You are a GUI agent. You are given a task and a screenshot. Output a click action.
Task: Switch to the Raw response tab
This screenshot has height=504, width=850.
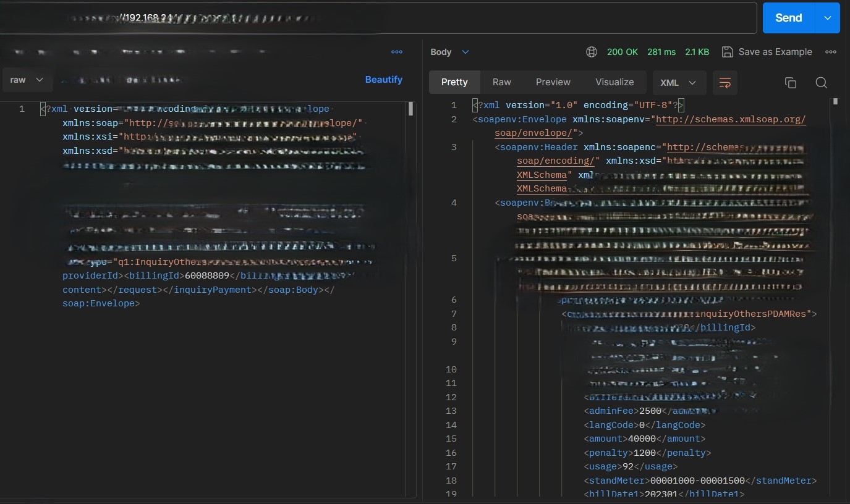tap(501, 82)
